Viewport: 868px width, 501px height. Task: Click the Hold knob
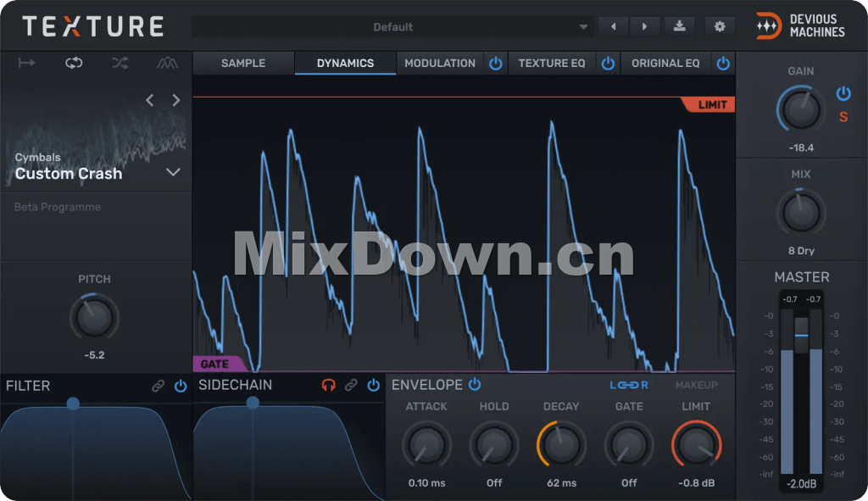click(x=494, y=444)
